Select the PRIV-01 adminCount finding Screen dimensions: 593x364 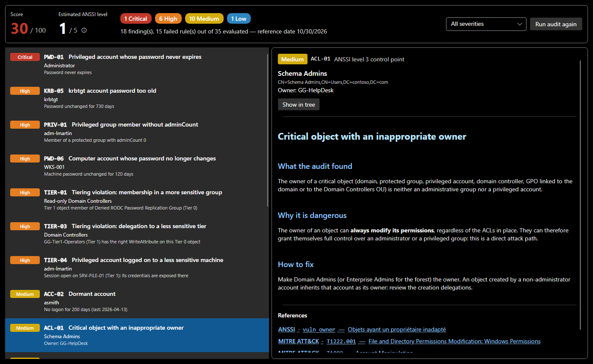137,132
